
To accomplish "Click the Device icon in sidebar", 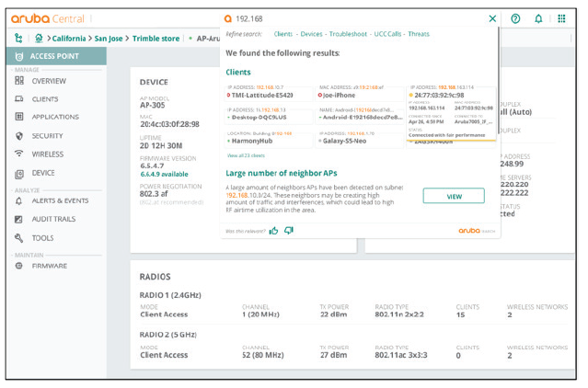I will (x=19, y=174).
